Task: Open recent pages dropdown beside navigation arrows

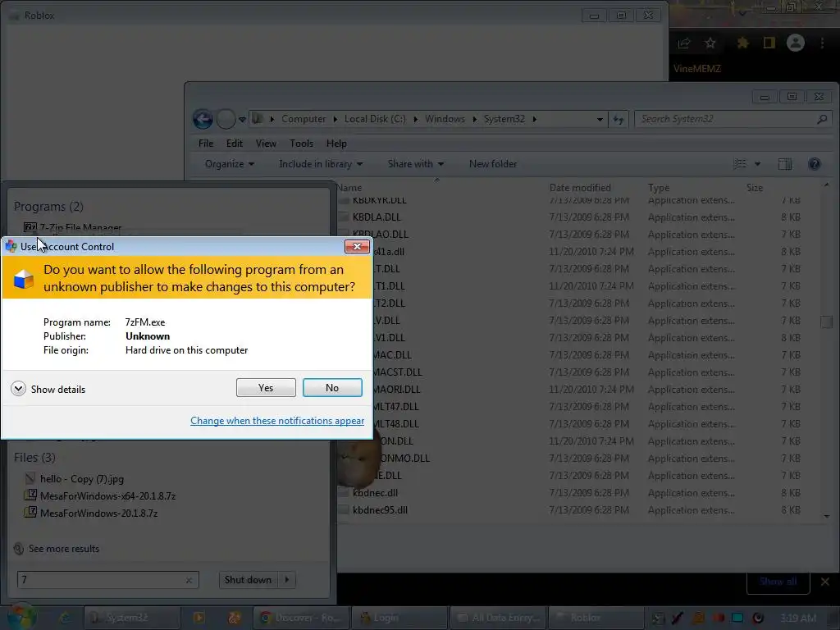Action: (x=242, y=120)
